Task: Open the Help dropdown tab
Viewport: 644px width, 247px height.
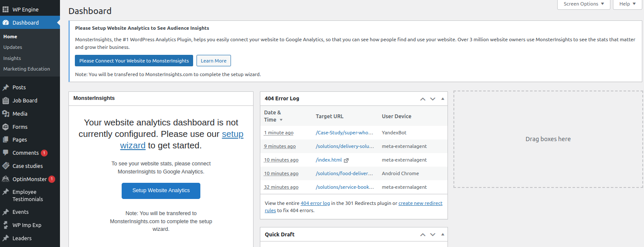Action: point(627,4)
